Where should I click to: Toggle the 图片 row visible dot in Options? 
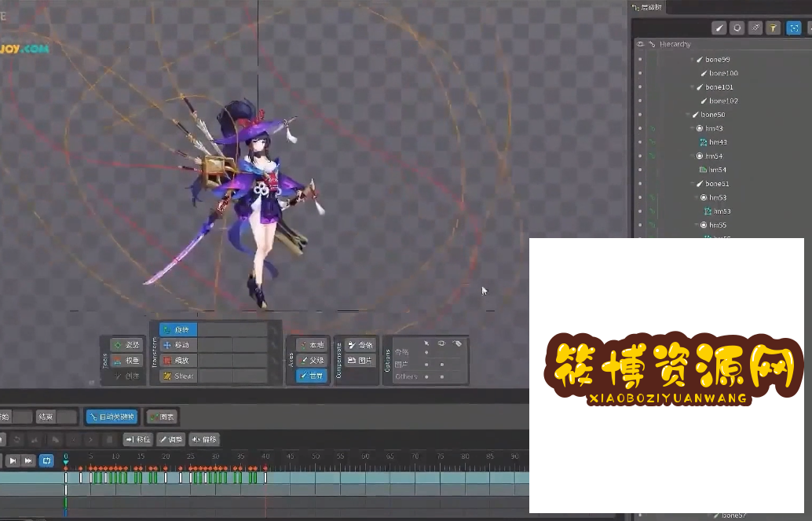(x=442, y=365)
